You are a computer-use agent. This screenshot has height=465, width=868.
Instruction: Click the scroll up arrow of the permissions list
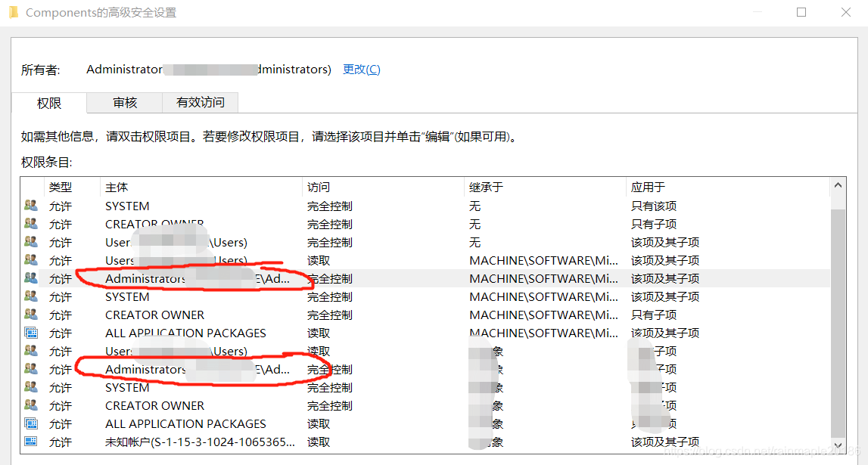pyautogui.click(x=838, y=186)
